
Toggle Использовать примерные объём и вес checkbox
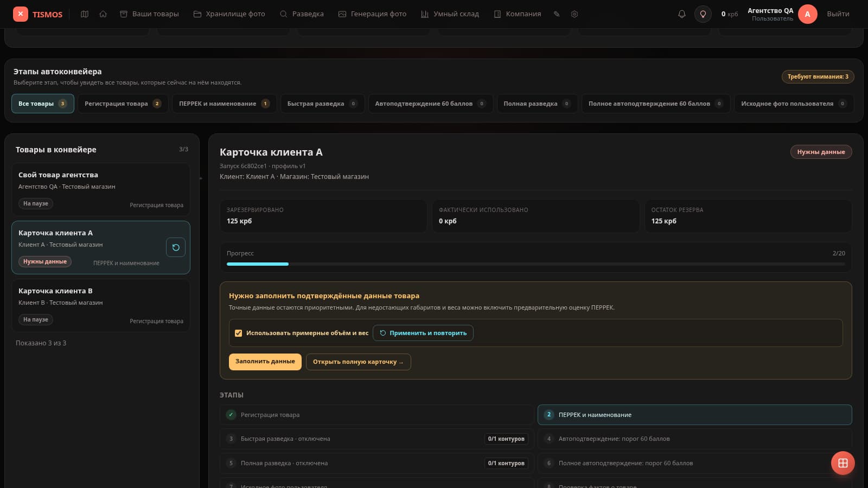coord(238,333)
